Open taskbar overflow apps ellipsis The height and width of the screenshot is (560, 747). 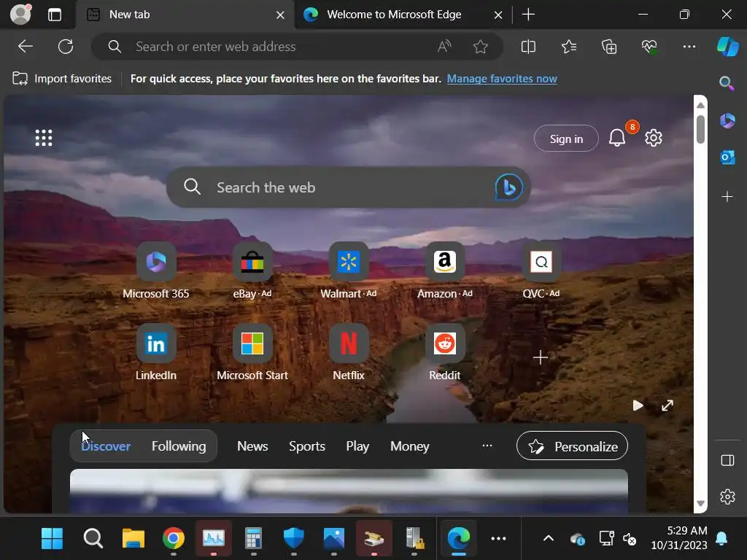(x=498, y=539)
